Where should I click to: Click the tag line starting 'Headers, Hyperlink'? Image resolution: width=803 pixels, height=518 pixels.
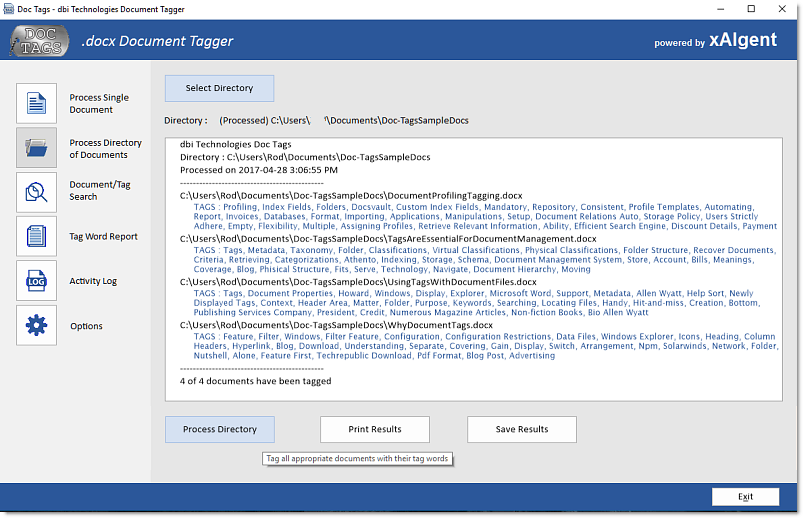click(486, 346)
